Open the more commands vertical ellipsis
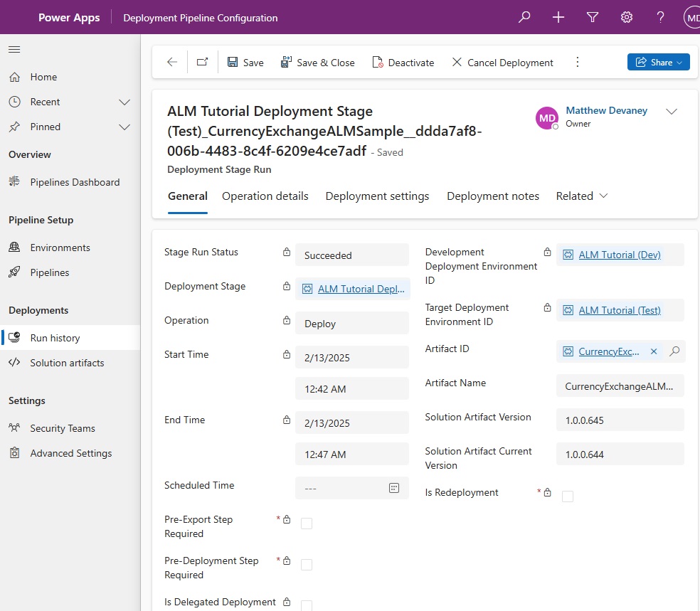The height and width of the screenshot is (611, 700). point(577,62)
